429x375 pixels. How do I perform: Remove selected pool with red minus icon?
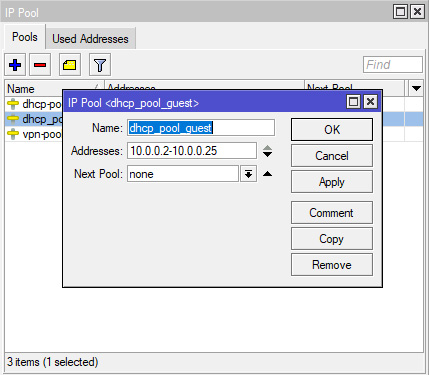[x=40, y=65]
